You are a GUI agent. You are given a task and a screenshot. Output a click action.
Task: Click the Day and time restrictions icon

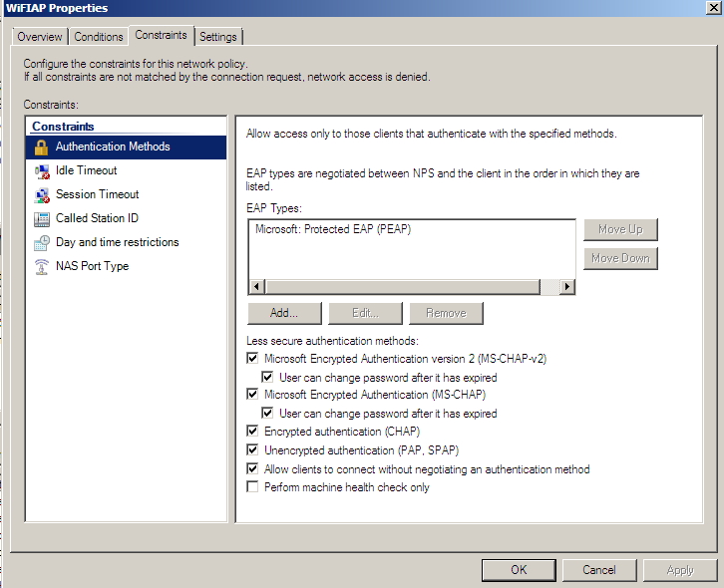click(x=42, y=242)
